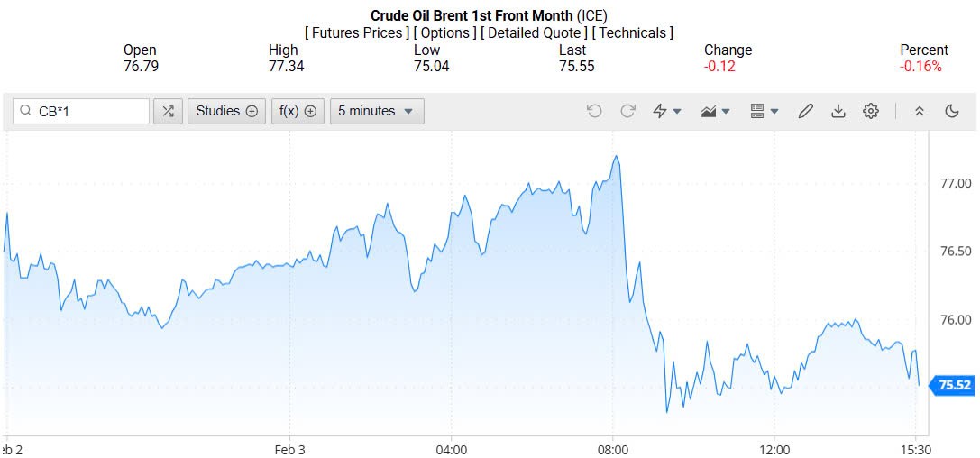Toggle dark mode moon icon

(952, 111)
